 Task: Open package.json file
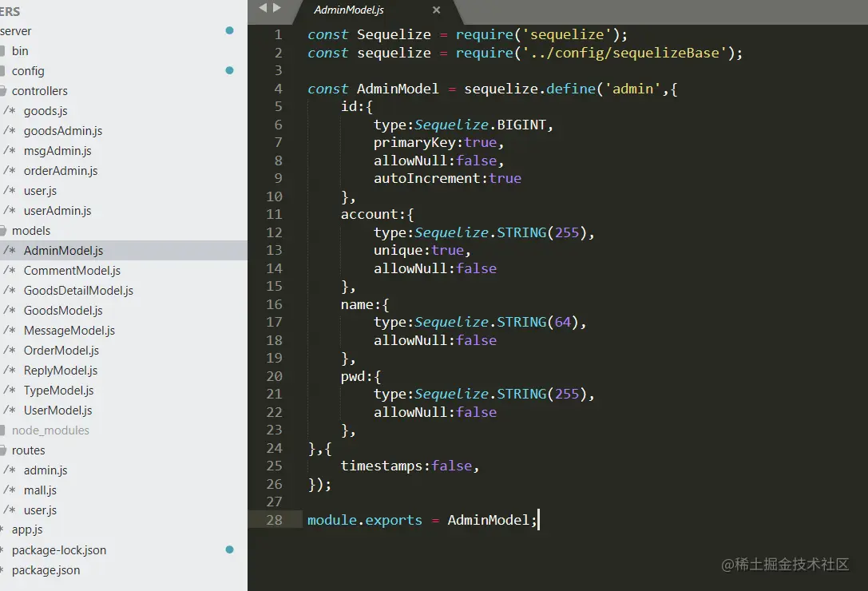tap(46, 570)
